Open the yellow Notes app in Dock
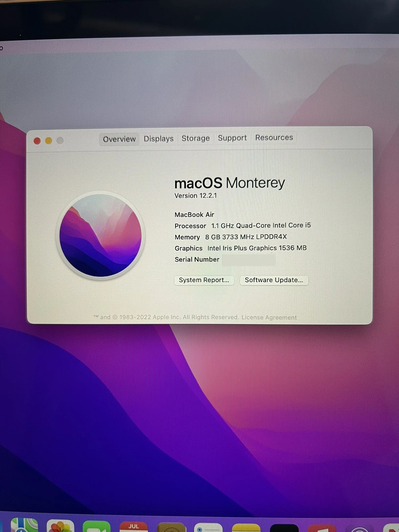This screenshot has height=532, width=399. tap(246, 528)
